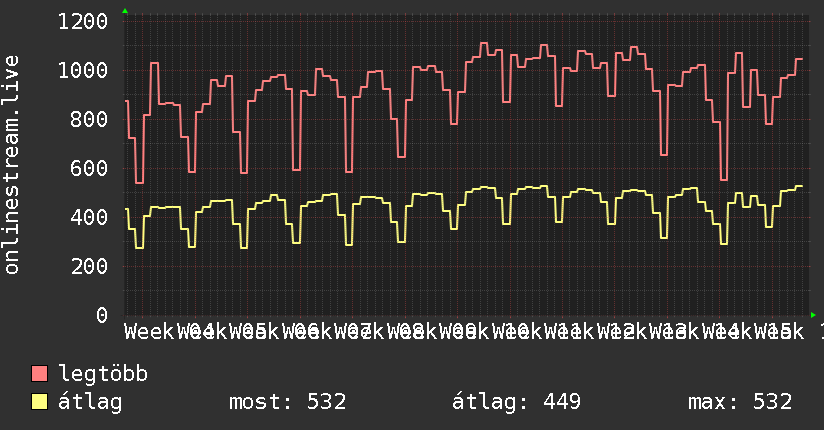Screen dimensions: 824x430
Task: Click the y-axis label 1200
Action: pos(83,22)
